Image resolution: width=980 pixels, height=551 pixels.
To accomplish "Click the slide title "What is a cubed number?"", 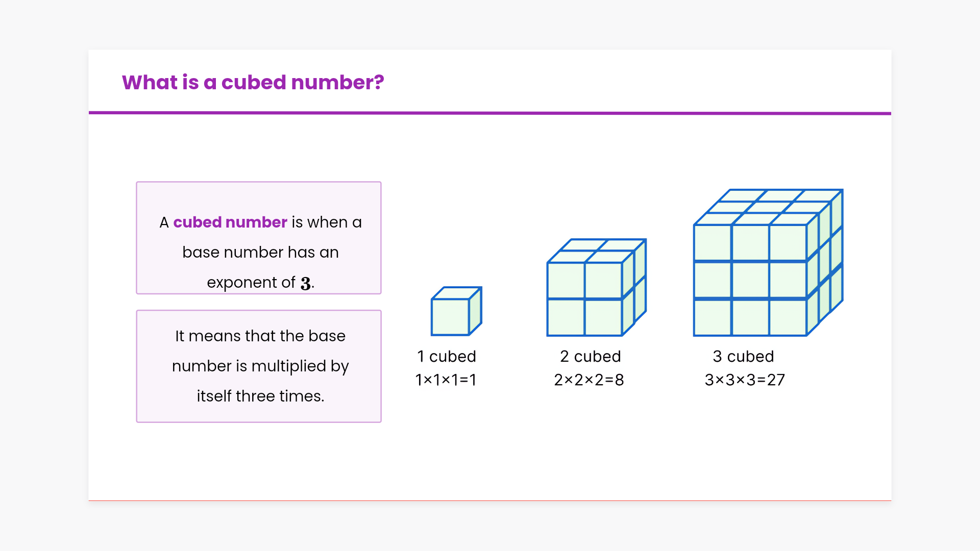I will [253, 82].
